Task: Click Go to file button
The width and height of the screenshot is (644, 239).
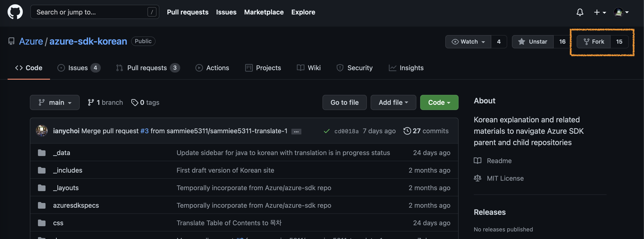Action: tap(345, 102)
